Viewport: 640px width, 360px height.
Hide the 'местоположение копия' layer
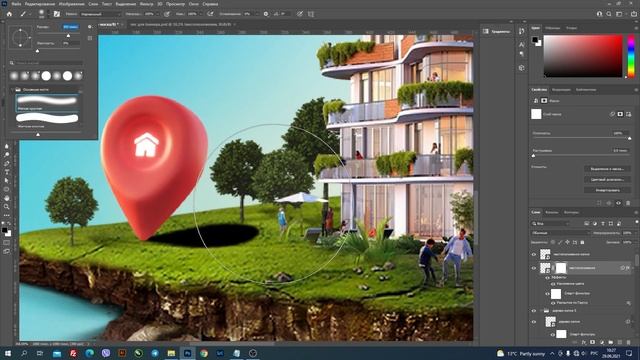click(x=533, y=254)
